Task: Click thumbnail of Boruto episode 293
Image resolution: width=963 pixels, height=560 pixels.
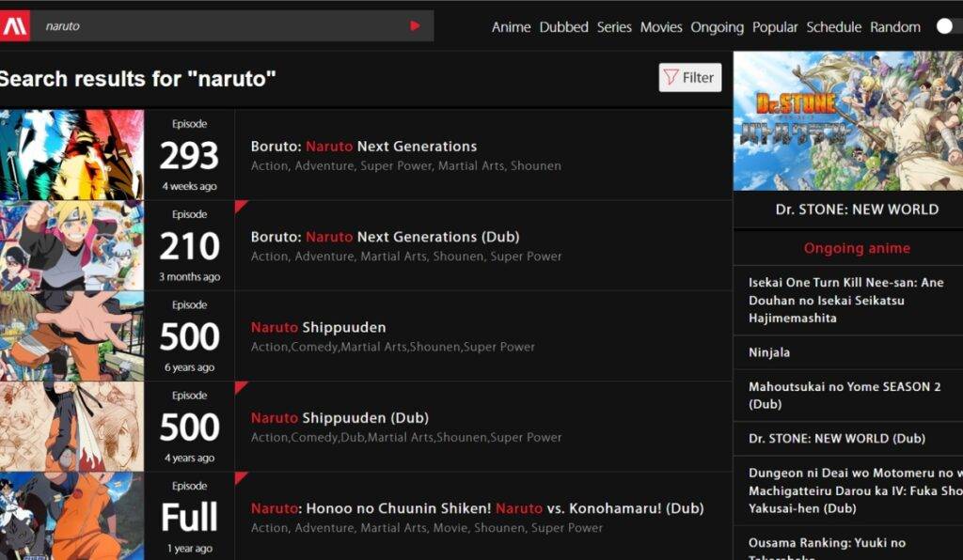Action: pos(71,155)
